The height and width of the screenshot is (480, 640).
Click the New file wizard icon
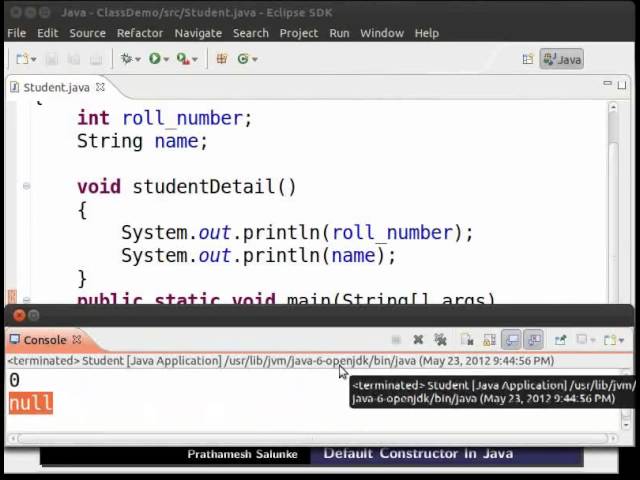point(22,59)
